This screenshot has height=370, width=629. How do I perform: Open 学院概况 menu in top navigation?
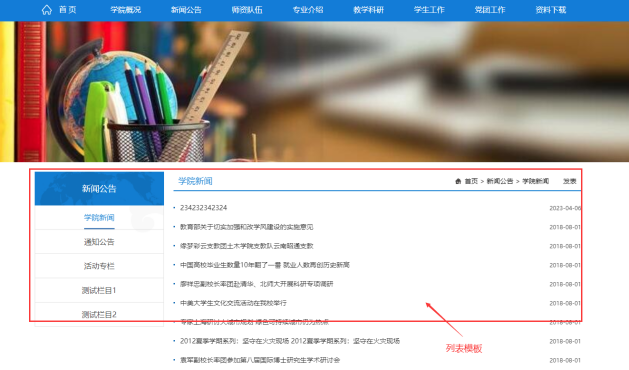click(126, 10)
